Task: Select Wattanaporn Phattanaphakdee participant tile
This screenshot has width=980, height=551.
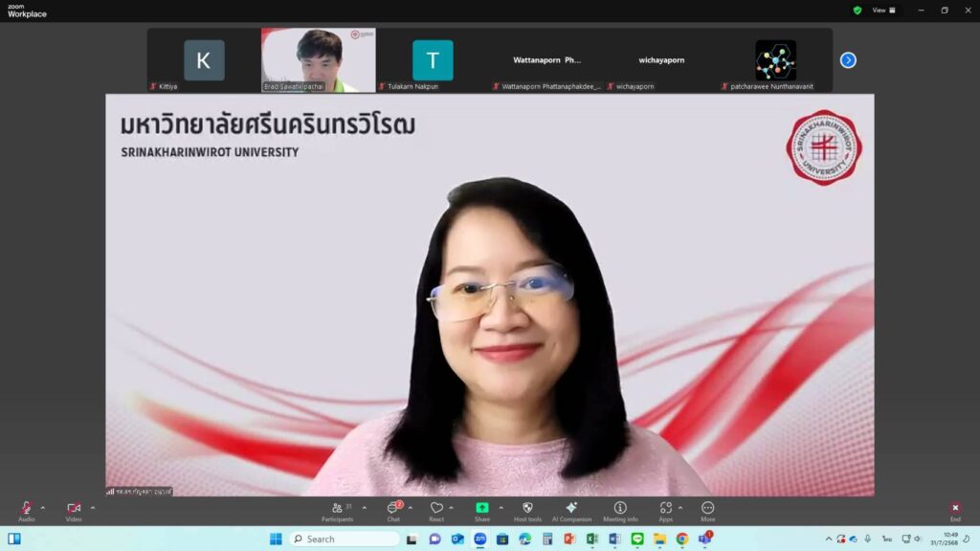Action: coord(546,60)
